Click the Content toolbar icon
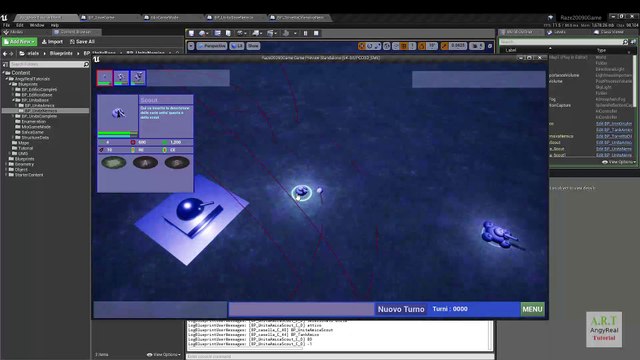 [218, 33]
